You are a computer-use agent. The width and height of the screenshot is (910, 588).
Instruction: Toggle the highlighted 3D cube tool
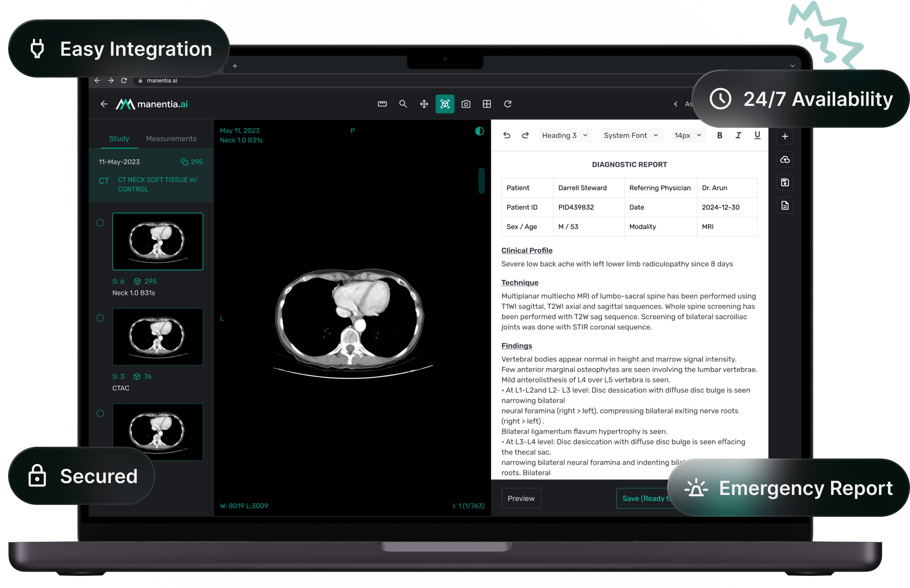click(445, 104)
